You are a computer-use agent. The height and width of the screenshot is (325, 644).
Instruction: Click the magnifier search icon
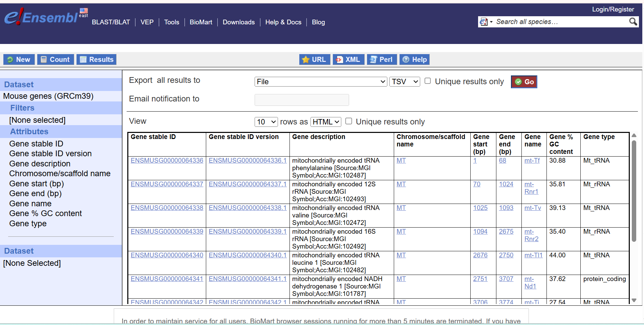pos(632,22)
